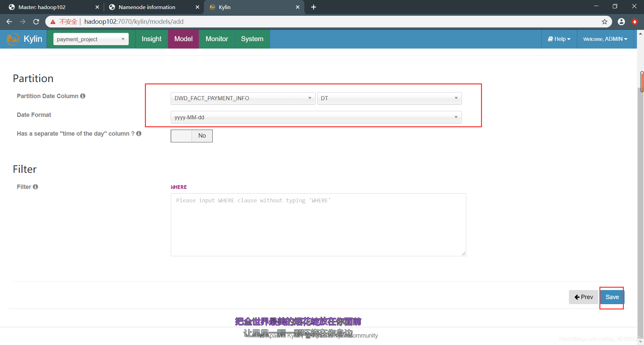
Task: Click the browser forward arrow
Action: [22, 22]
